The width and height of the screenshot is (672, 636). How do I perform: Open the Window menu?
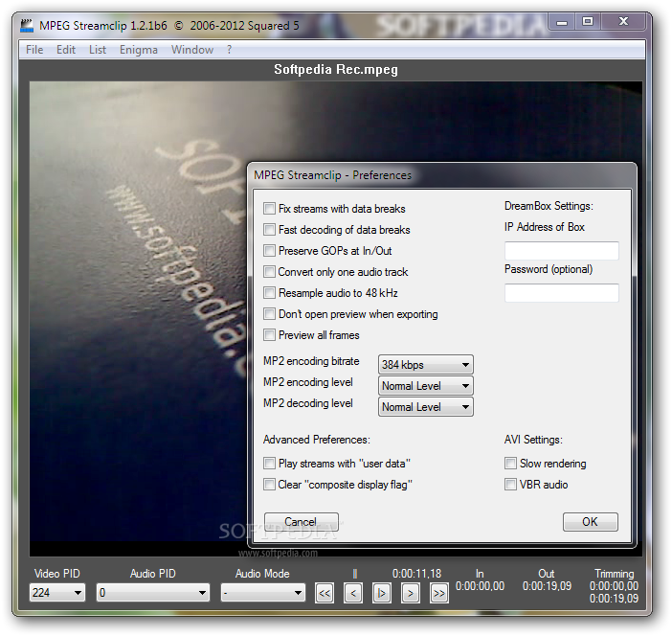coord(192,50)
